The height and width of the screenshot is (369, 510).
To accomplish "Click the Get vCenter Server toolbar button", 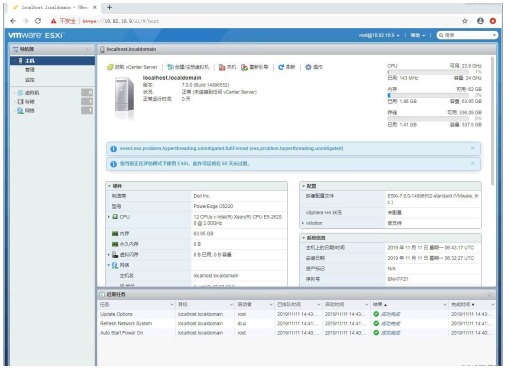I will (132, 67).
